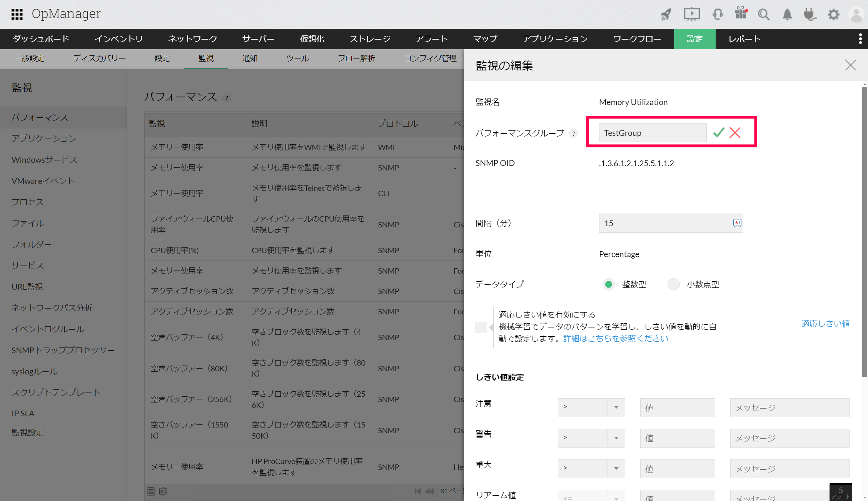Open the 注意 operator dropdown
Screen dimensions: 868x501
tap(591, 407)
